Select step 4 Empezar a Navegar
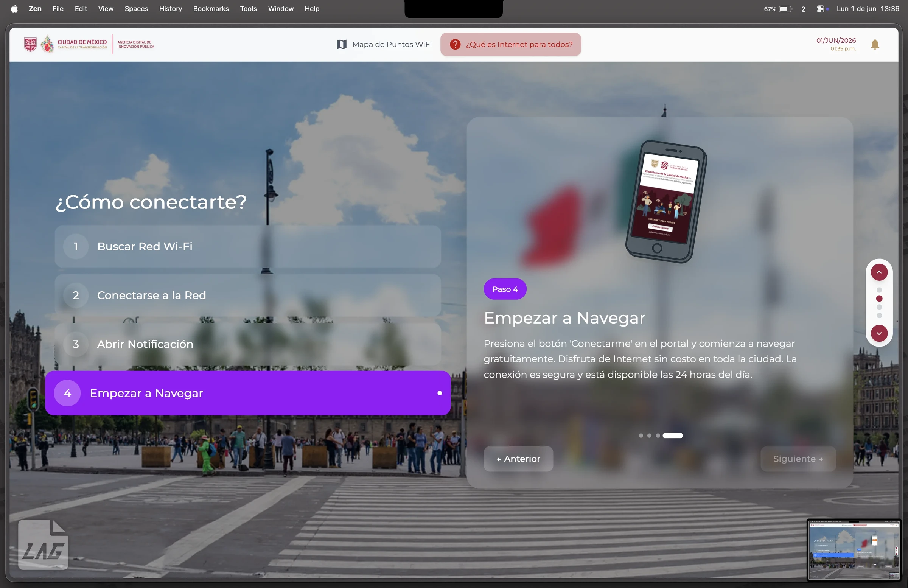The width and height of the screenshot is (908, 588). 247,393
